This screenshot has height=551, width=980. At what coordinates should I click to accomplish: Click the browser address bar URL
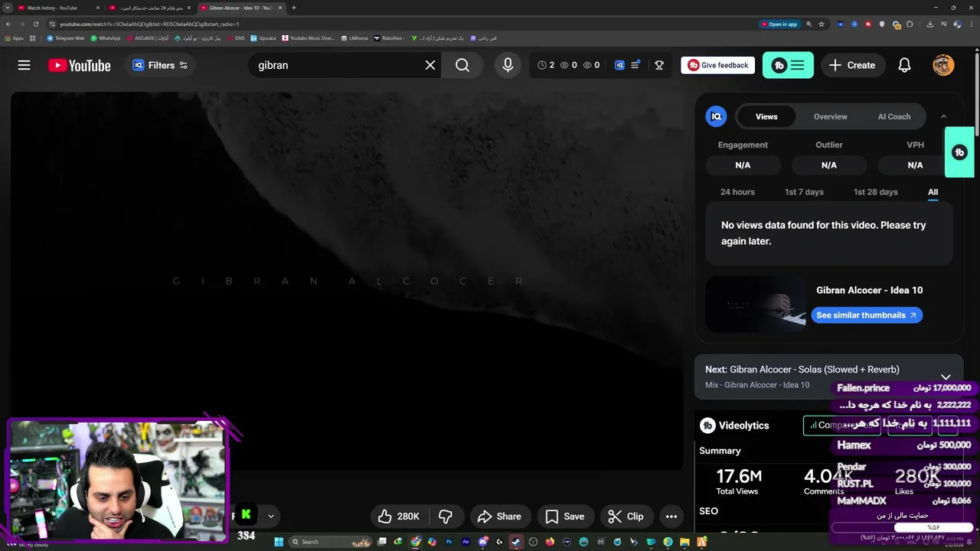point(149,24)
